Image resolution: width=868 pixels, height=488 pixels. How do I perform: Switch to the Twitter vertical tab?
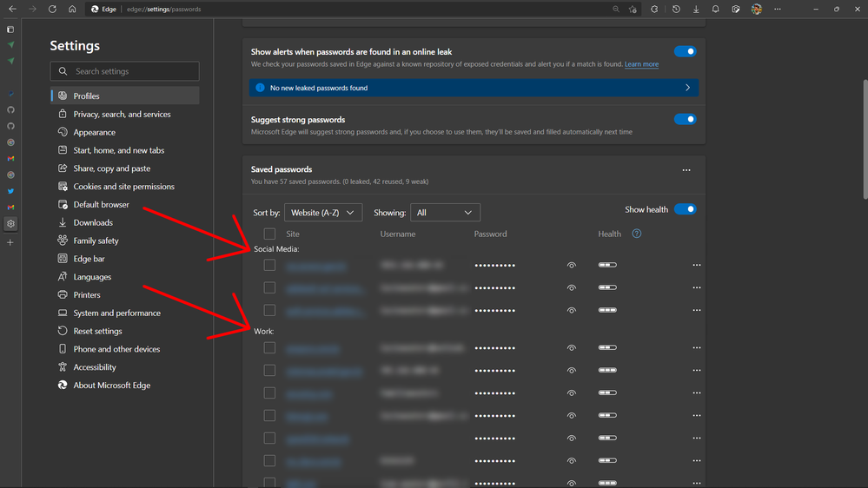coord(10,191)
